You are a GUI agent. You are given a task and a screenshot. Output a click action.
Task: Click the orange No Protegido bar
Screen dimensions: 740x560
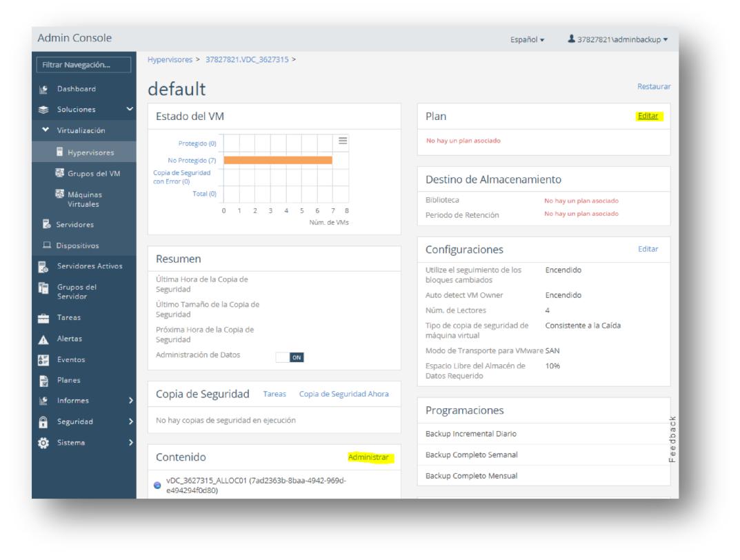pyautogui.click(x=278, y=161)
